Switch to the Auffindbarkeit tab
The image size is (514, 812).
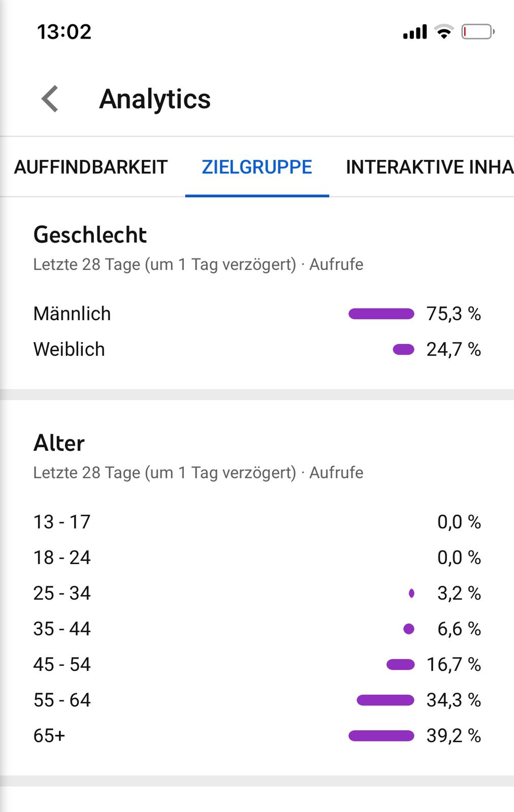(91, 167)
